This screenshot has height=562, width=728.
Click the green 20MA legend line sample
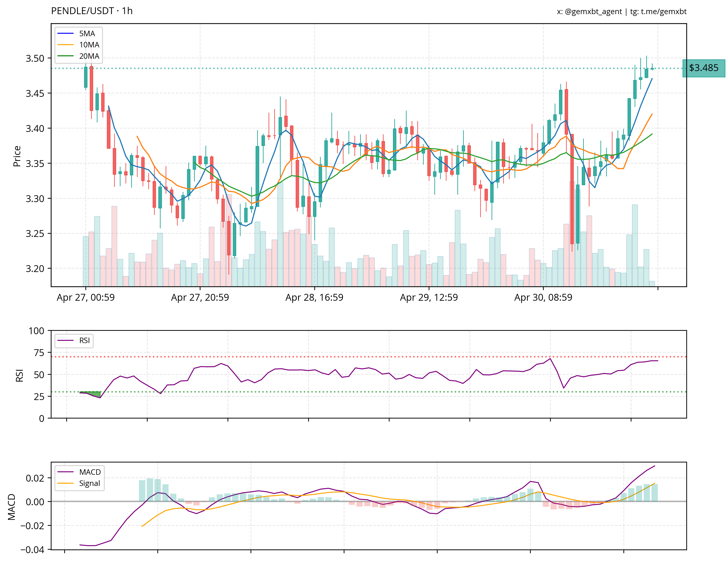tap(66, 56)
